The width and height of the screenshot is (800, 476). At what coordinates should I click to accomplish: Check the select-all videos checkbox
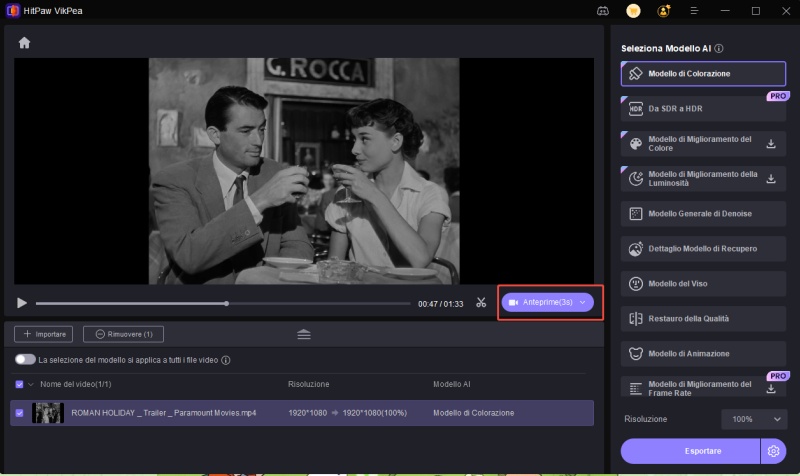[x=19, y=384]
